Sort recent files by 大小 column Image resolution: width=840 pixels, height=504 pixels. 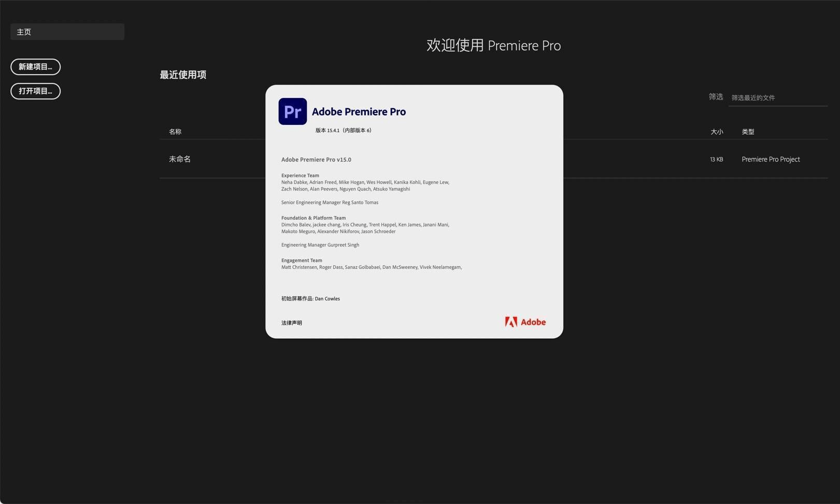(717, 132)
